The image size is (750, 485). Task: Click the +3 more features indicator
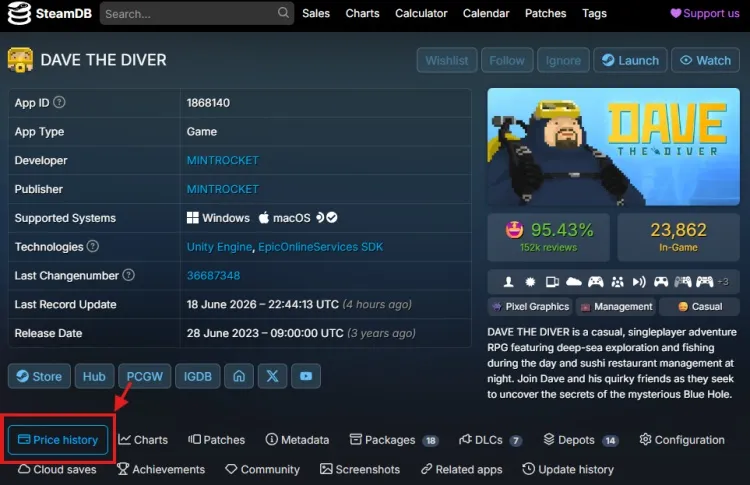723,282
